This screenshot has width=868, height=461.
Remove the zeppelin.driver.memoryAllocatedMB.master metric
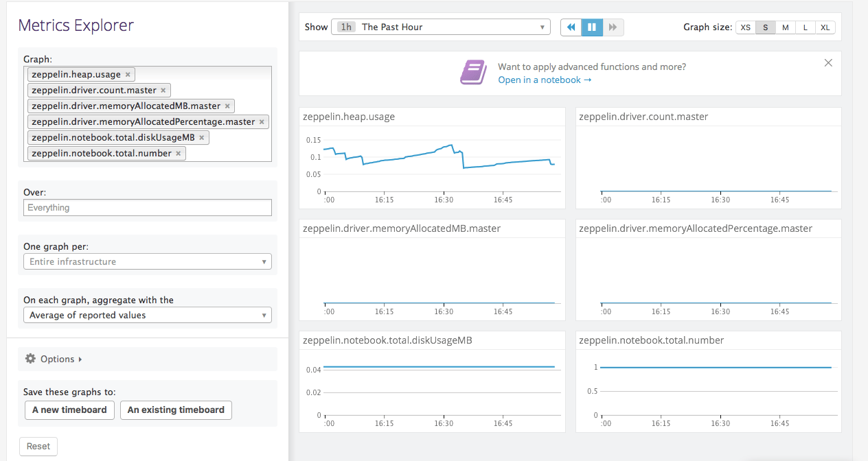(227, 106)
